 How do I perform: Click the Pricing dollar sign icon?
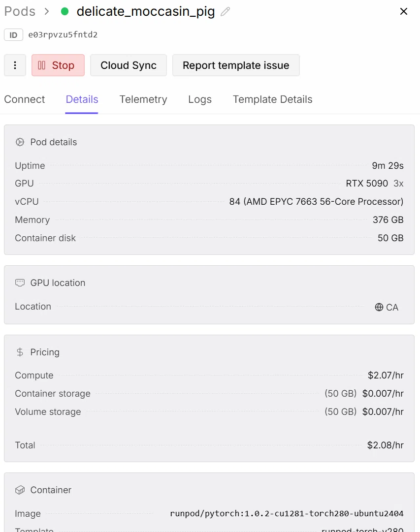point(20,352)
